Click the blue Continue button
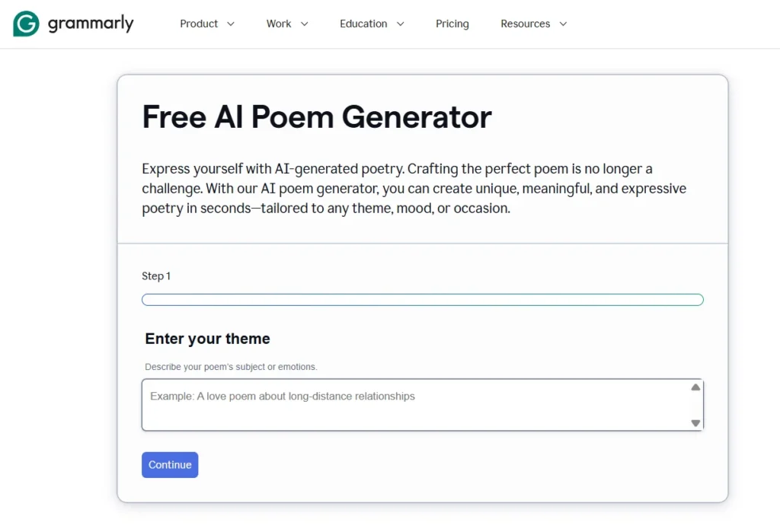 point(170,465)
